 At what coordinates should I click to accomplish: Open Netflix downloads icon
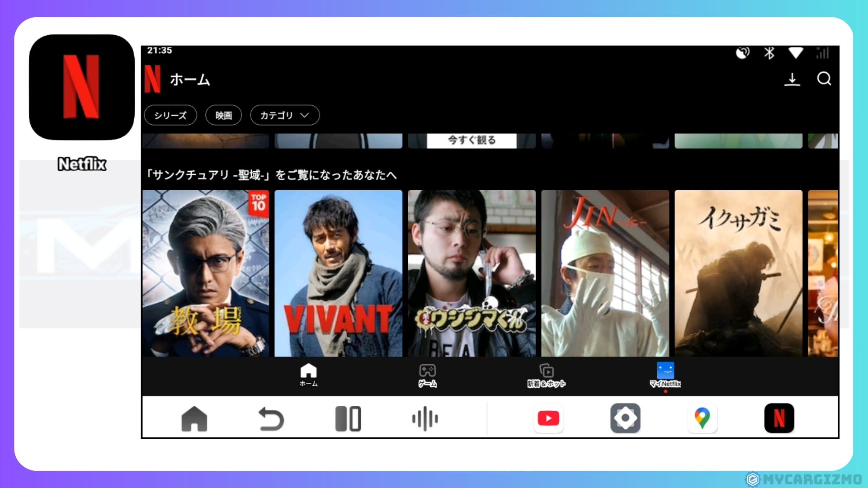[792, 79]
